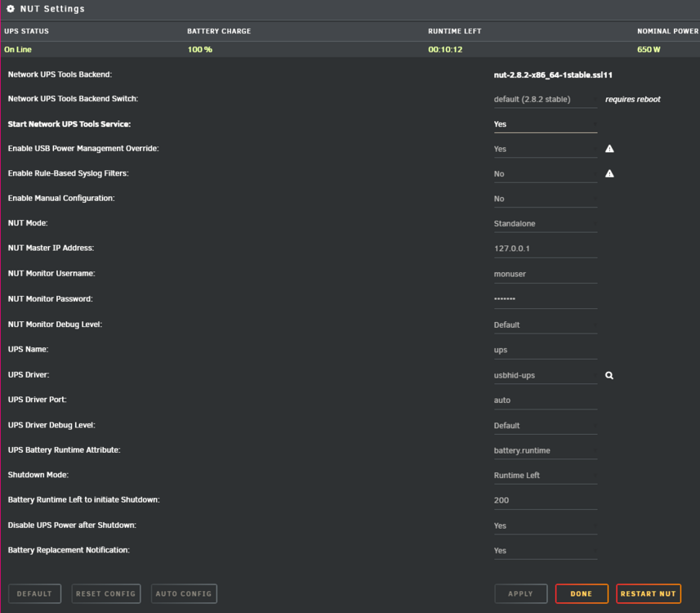Click the DEFAULT button
Viewport: 700px width, 613px height.
(x=34, y=593)
